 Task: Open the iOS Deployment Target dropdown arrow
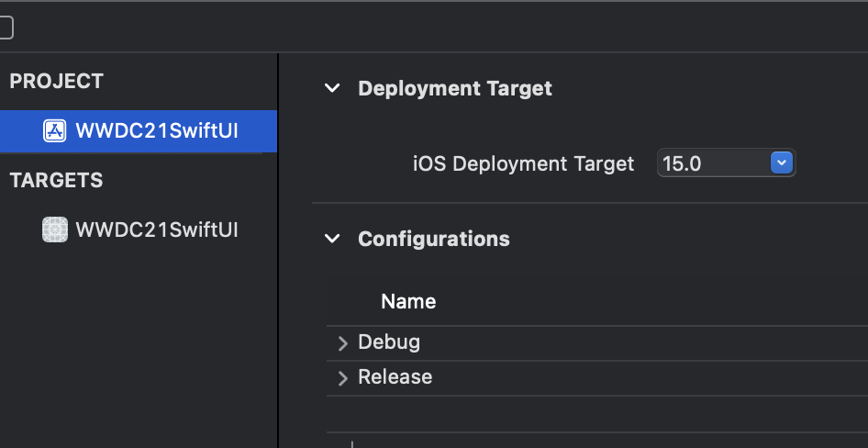[x=781, y=163]
